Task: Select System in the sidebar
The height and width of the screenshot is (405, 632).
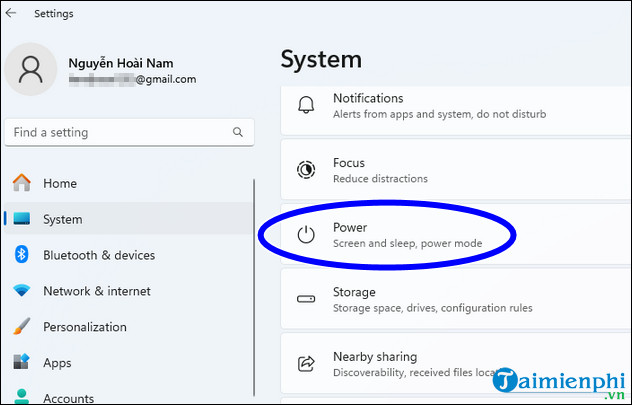Action: point(128,219)
